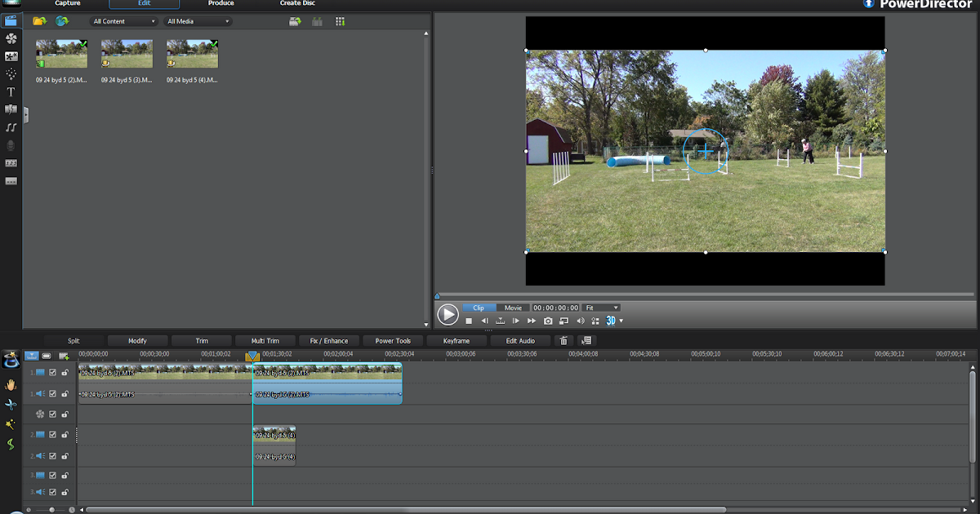Open the All Media filter dropdown
The image size is (980, 514).
point(198,21)
